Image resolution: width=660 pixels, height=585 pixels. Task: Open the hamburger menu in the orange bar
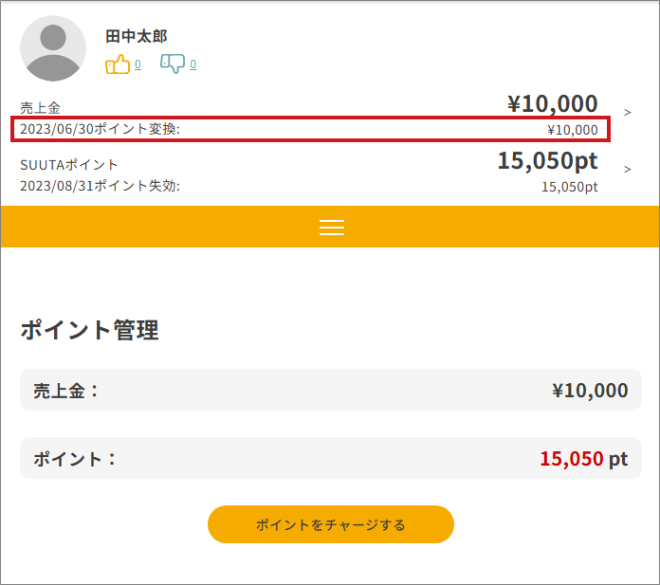coord(332,227)
